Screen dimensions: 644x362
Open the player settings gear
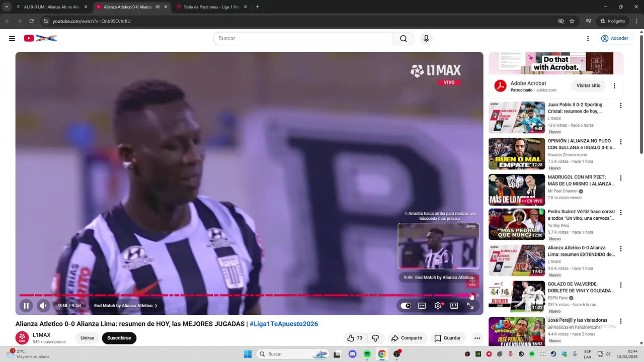coord(438,306)
